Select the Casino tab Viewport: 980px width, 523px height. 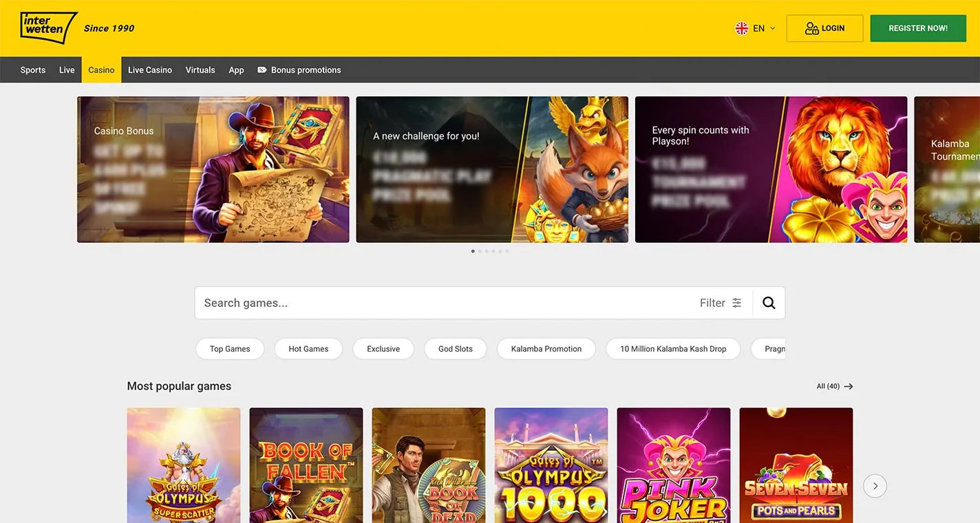(101, 70)
